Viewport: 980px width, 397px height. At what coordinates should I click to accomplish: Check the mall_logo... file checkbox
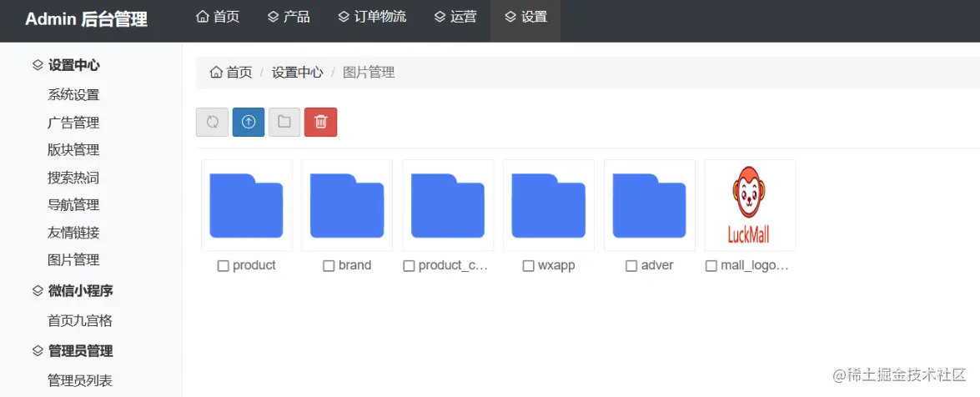[711, 266]
